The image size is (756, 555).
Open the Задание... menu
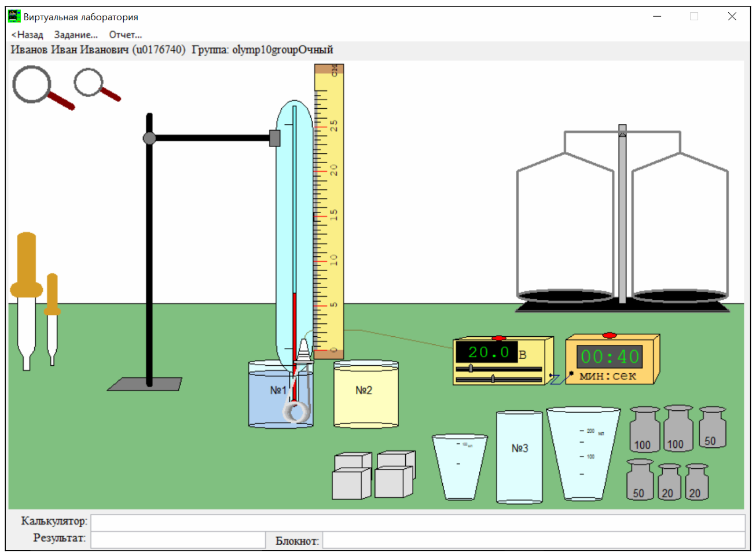click(x=76, y=35)
